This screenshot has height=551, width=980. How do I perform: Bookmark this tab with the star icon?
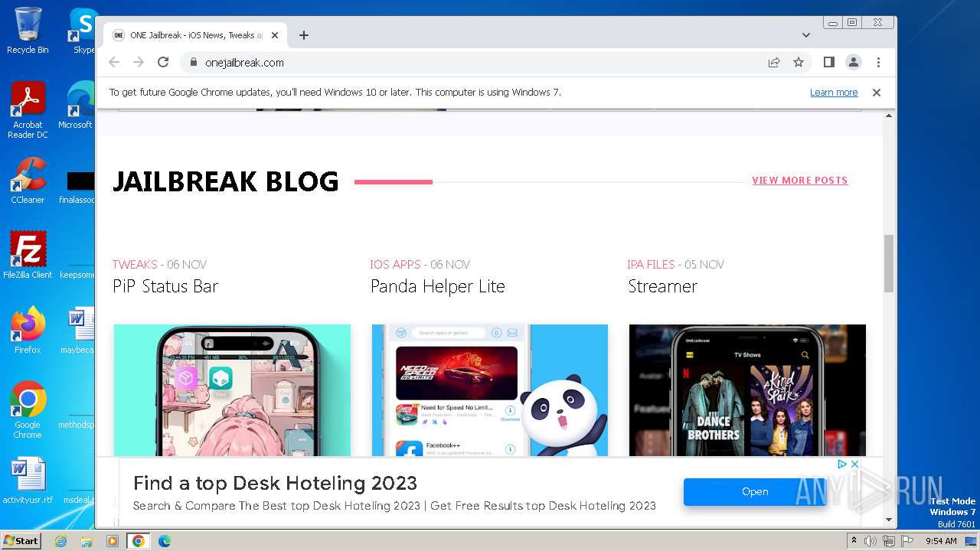(x=799, y=63)
